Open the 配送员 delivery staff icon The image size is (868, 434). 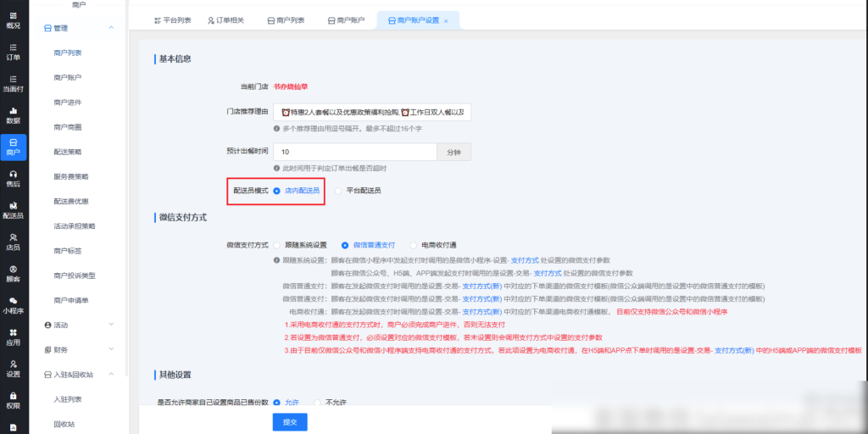[14, 205]
